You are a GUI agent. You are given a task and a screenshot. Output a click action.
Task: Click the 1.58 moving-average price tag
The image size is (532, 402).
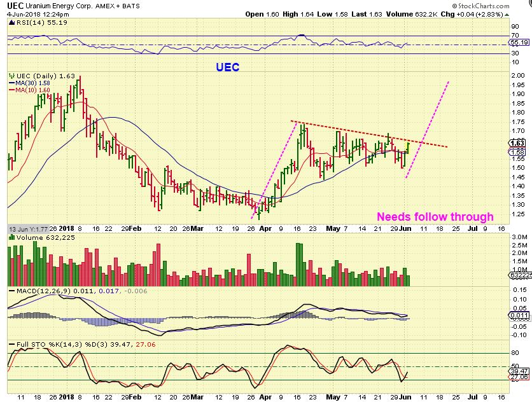click(x=518, y=152)
